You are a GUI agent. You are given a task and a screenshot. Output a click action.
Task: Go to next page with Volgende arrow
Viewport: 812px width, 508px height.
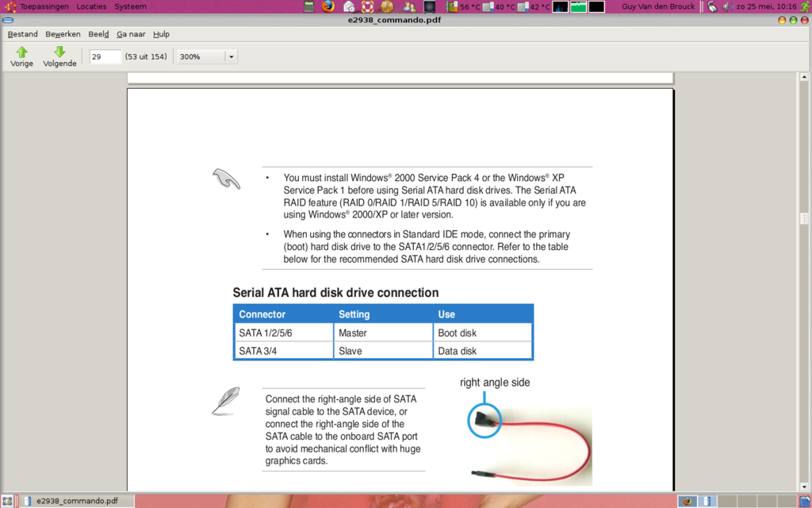[x=59, y=56]
